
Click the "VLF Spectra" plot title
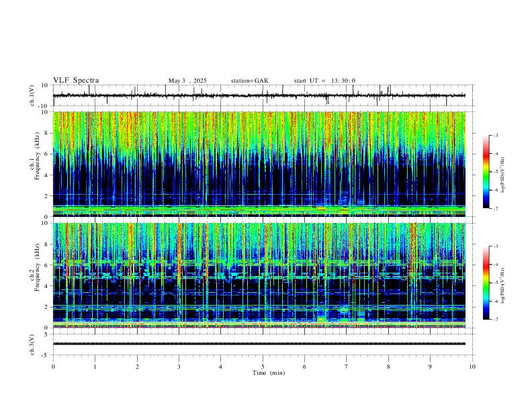click(76, 81)
